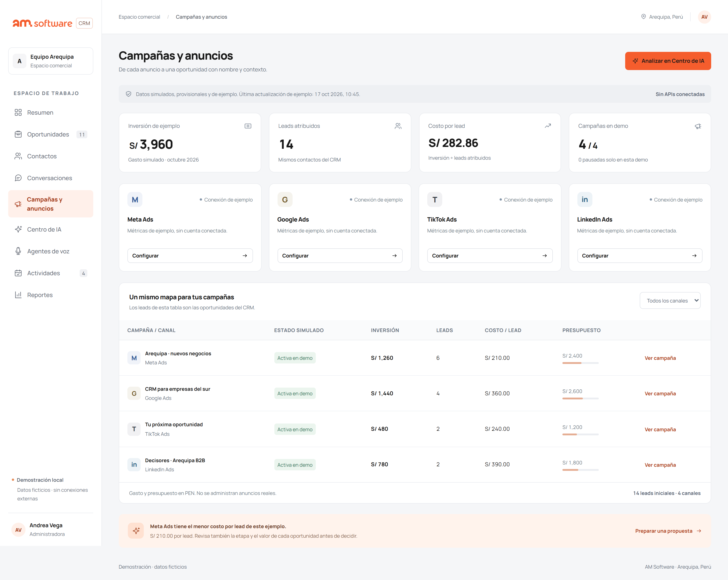728x580 pixels.
Task: Click the S/ 2,400 budget progress bar
Action: (x=580, y=363)
